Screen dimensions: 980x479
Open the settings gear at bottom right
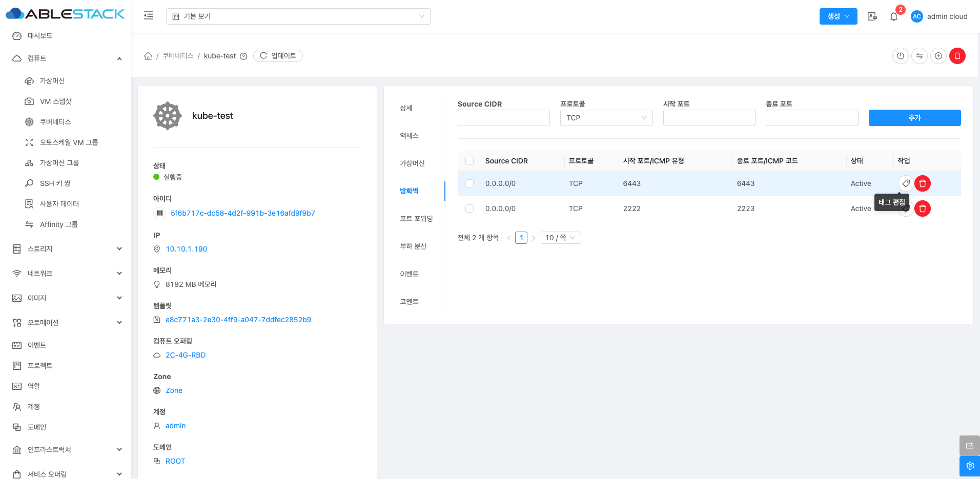[x=969, y=466]
